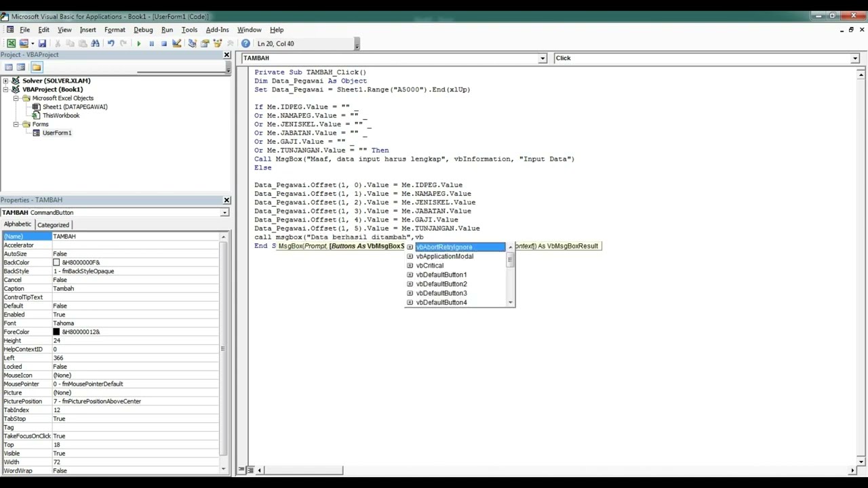Select vbAbortRetryIgnore in the autocomplete list

455,247
